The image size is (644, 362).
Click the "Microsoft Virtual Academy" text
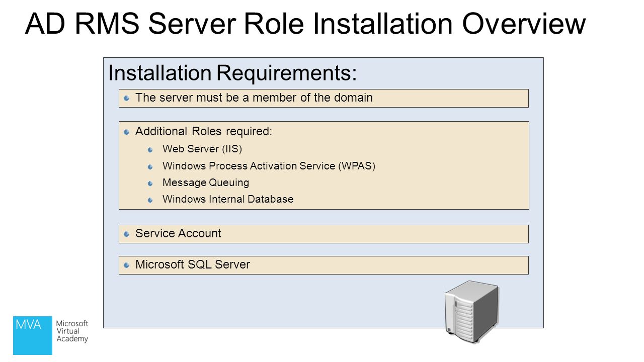point(72,331)
